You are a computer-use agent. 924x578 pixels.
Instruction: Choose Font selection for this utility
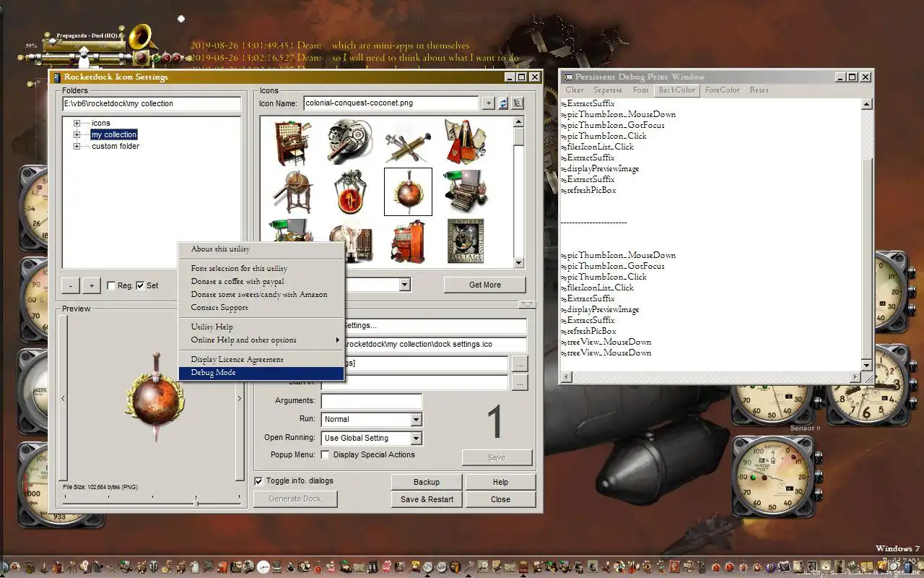click(x=261, y=269)
